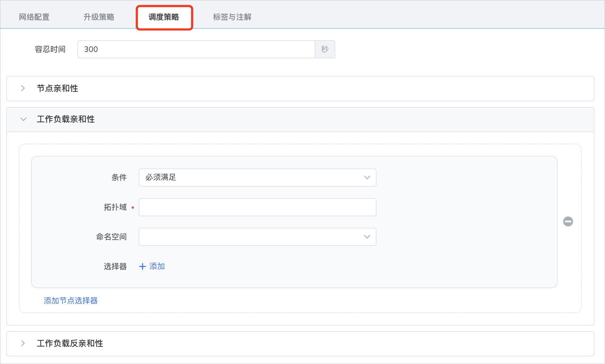
Task: Collapse the 工作负载亲和性 section chevron
Action: [x=23, y=119]
